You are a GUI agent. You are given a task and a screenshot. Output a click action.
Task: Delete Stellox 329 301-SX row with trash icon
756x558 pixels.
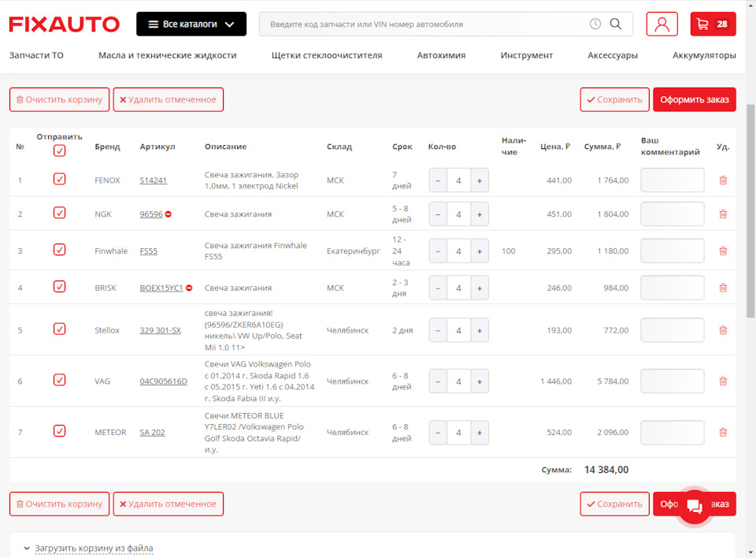[723, 330]
